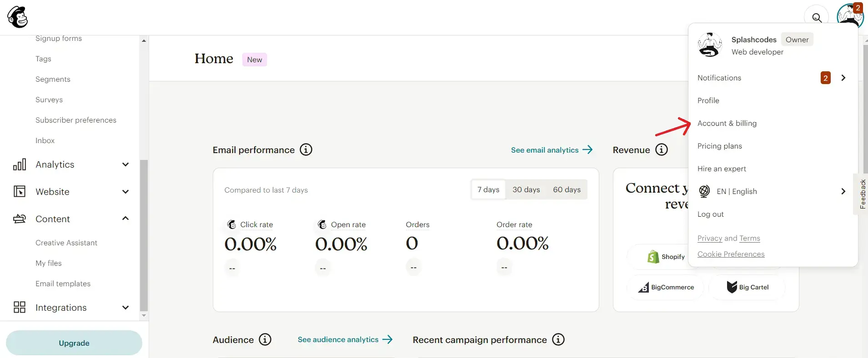Choose EN | English language option
868x358 pixels.
click(737, 191)
